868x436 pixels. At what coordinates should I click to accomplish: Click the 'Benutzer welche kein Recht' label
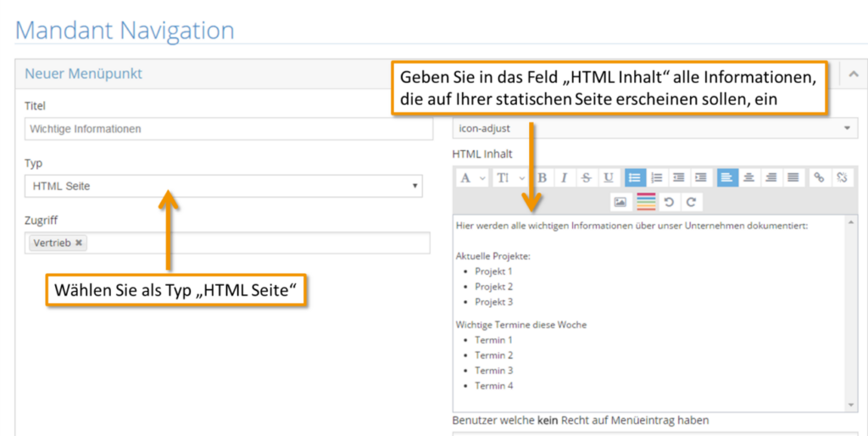tap(580, 421)
